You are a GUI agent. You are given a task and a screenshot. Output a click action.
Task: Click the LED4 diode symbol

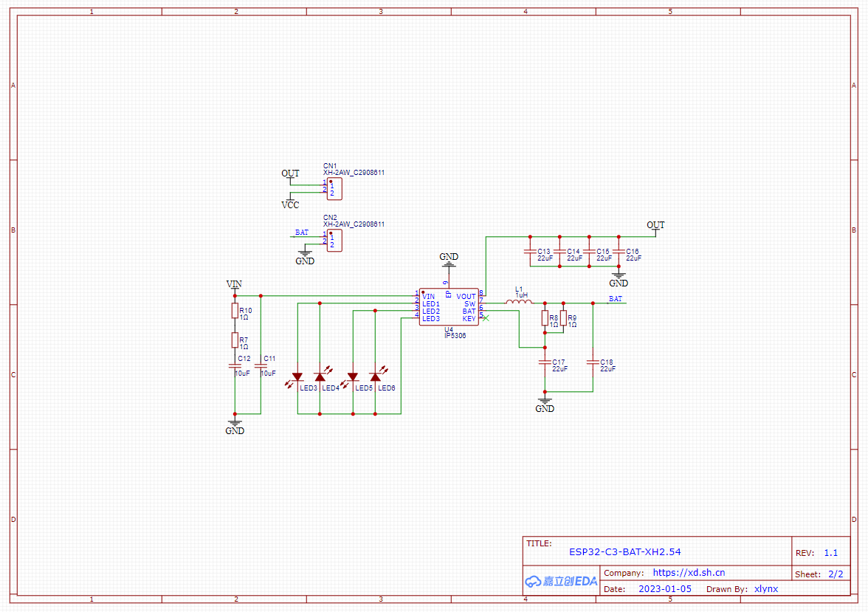click(x=320, y=377)
